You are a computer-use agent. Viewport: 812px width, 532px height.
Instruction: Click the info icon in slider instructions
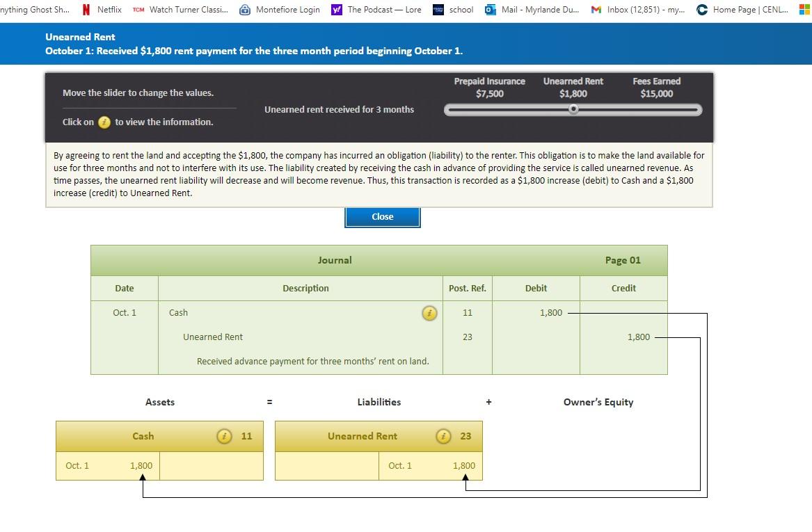[x=104, y=122]
